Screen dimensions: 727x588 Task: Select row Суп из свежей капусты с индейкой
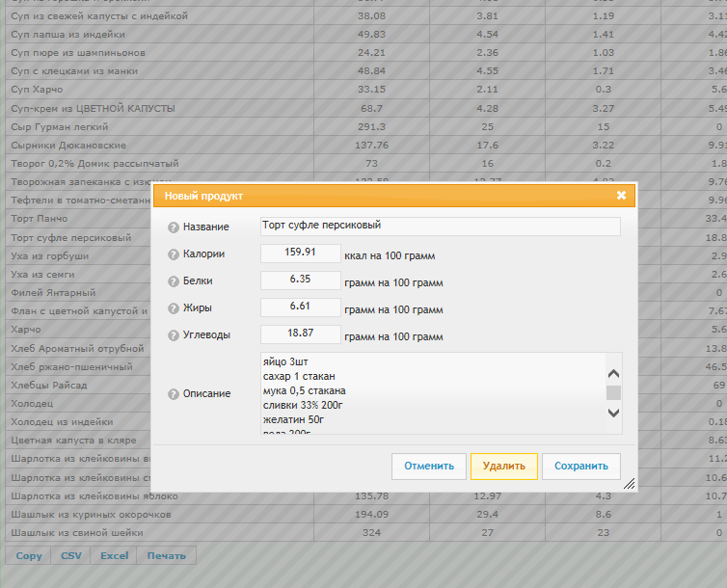coord(366,15)
